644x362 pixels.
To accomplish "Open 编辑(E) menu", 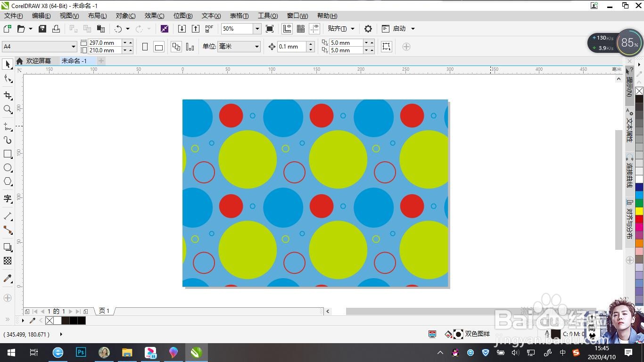I will pos(41,16).
